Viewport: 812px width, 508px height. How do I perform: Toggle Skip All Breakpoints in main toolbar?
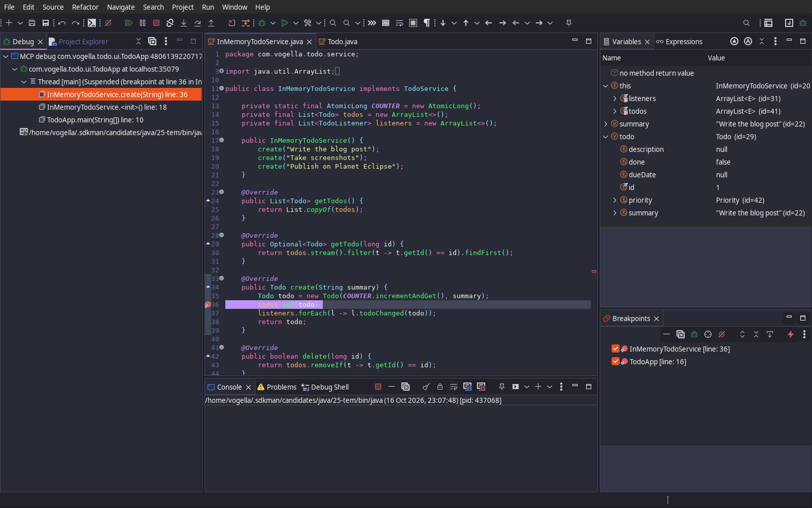(108, 23)
